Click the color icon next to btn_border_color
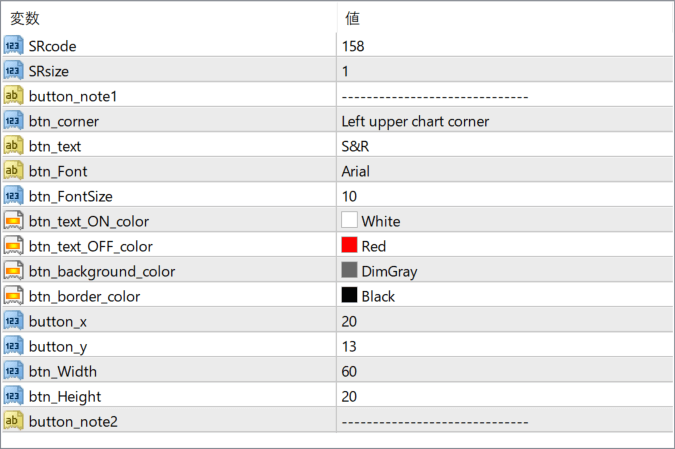 (x=13, y=296)
